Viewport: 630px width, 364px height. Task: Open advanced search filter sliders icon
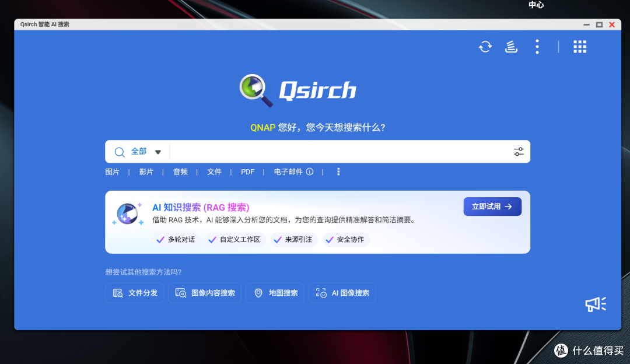(x=519, y=152)
